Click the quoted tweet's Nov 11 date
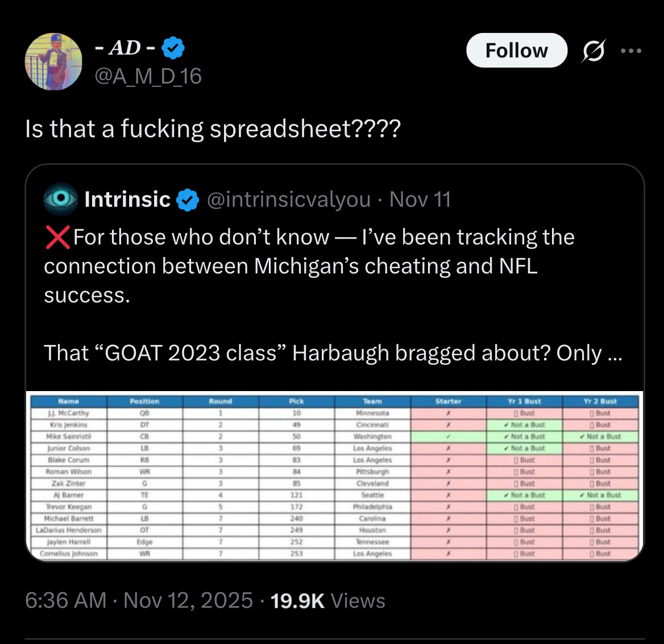This screenshot has height=644, width=664. coord(420,200)
